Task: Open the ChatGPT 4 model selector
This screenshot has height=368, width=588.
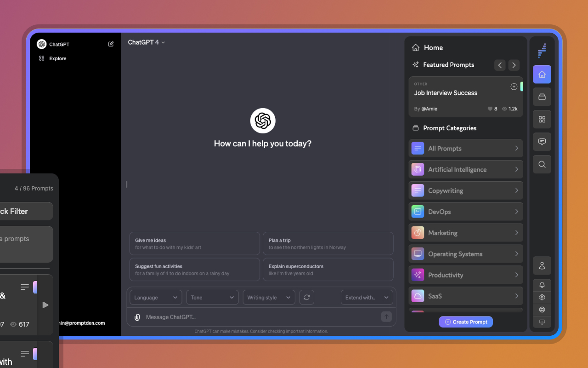Action: point(146,42)
